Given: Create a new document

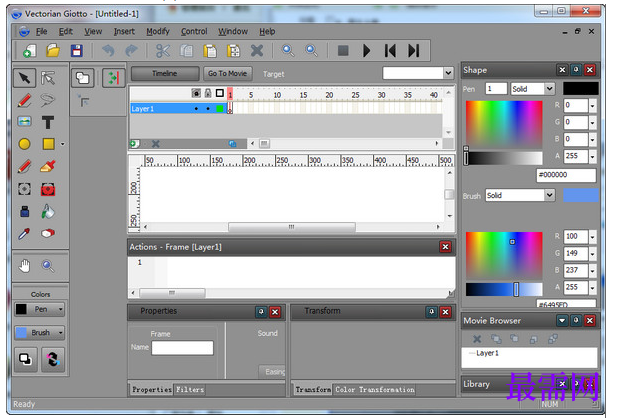Looking at the screenshot, I should click(29, 51).
